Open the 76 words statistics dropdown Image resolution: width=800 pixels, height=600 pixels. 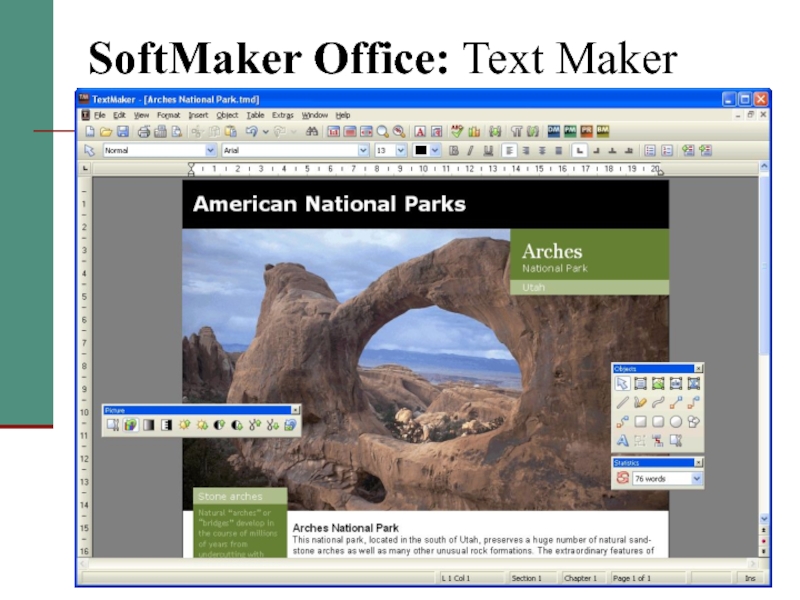tap(697, 479)
